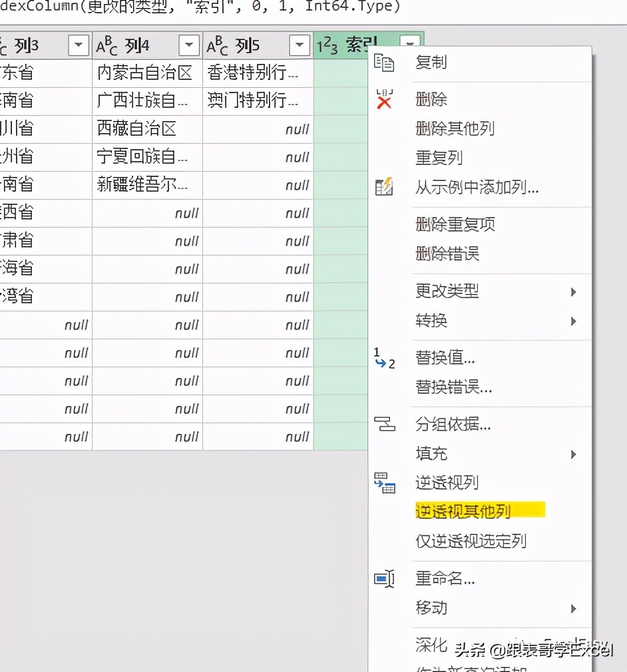Viewport: 627px width, 672px height.
Task: Select 重复列 menu entry
Action: [439, 158]
